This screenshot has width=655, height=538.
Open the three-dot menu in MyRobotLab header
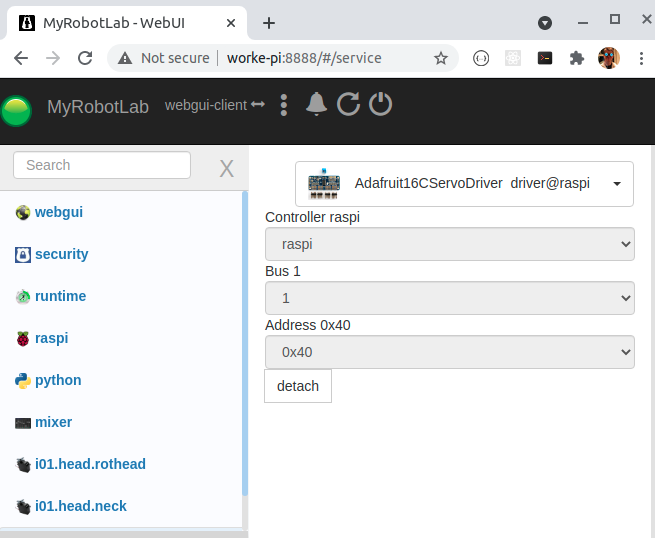pos(284,105)
